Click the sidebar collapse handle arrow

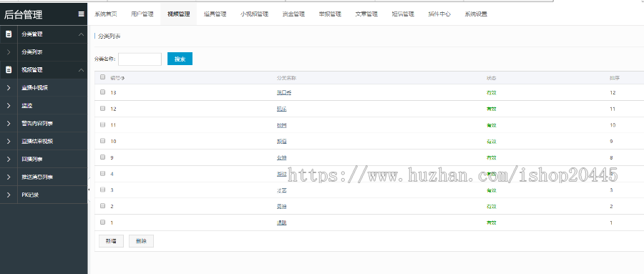pos(89,190)
